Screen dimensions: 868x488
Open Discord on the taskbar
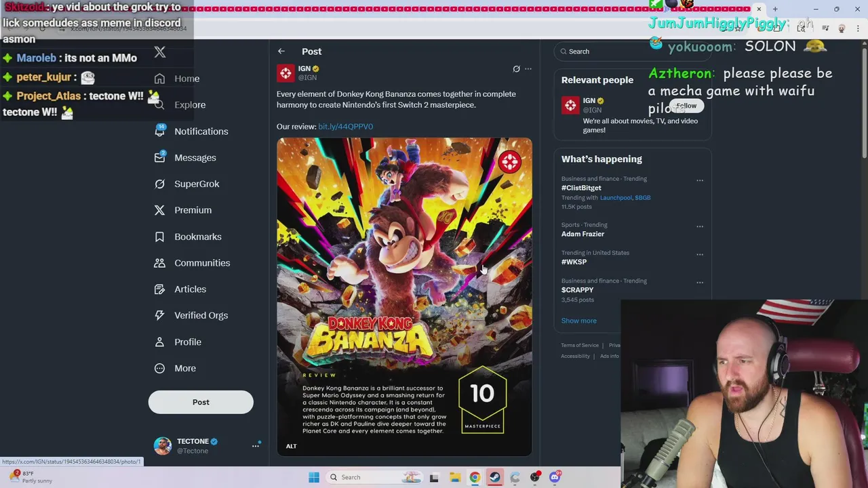(x=555, y=477)
